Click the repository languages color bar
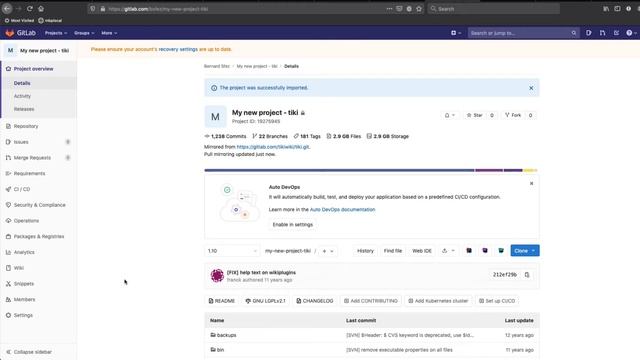This screenshot has height=360, width=640. pyautogui.click(x=371, y=170)
